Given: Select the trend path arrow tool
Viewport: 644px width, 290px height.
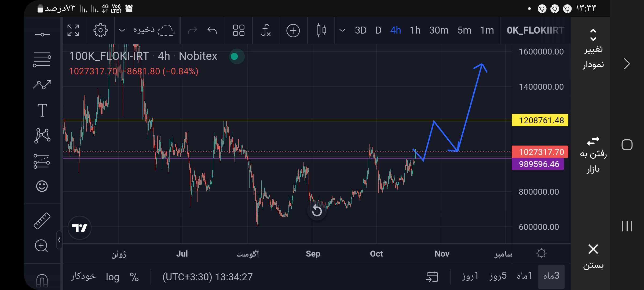Looking at the screenshot, I should coord(42,85).
